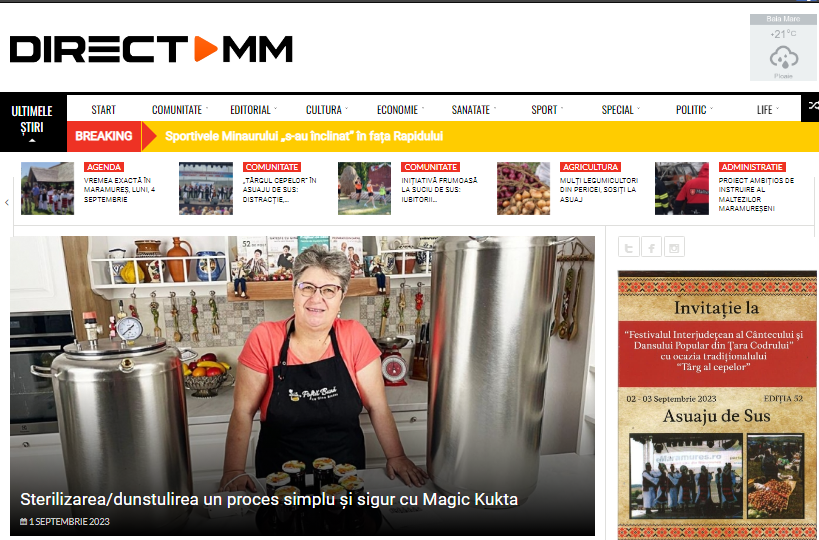The image size is (819, 540).
Task: Click the Asuaju de Sus festival invitation banner
Action: click(717, 405)
